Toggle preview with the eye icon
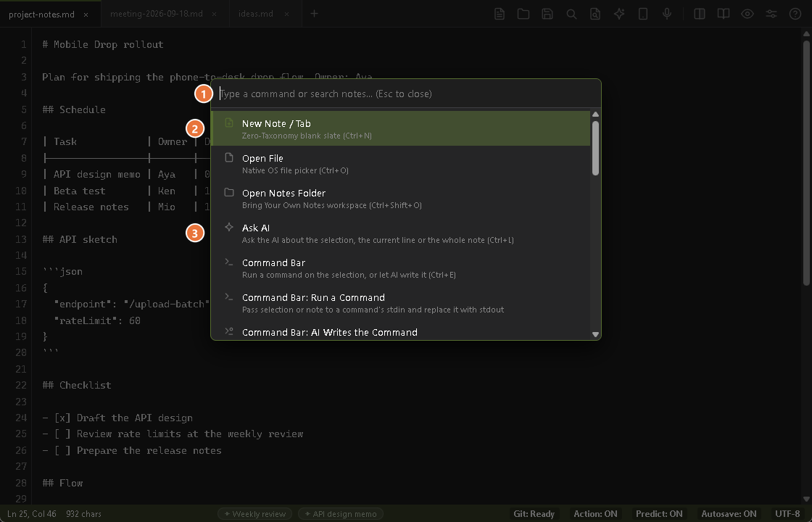812x522 pixels. point(747,14)
